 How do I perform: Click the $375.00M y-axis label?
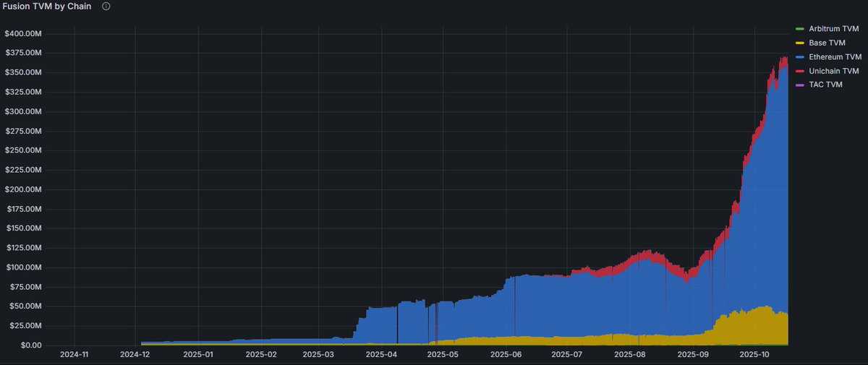click(23, 53)
